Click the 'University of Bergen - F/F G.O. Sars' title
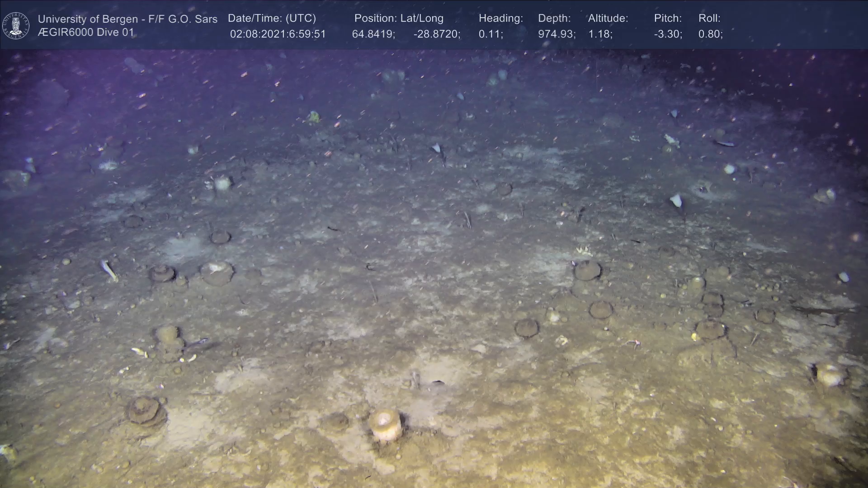Screen dimensions: 868x488 [127, 19]
